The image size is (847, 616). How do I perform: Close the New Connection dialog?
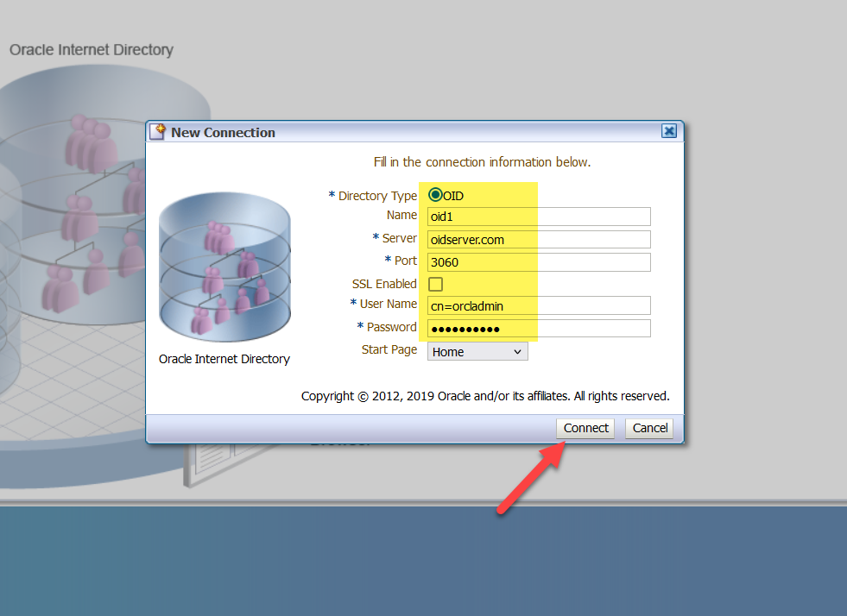point(668,131)
